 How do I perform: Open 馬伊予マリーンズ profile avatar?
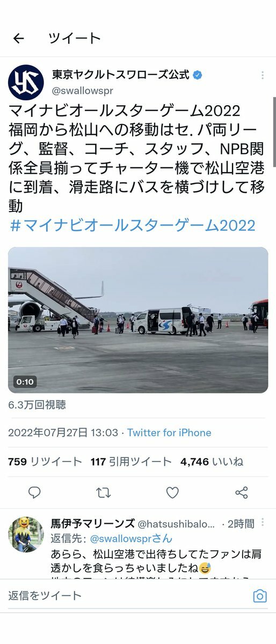click(x=26, y=535)
